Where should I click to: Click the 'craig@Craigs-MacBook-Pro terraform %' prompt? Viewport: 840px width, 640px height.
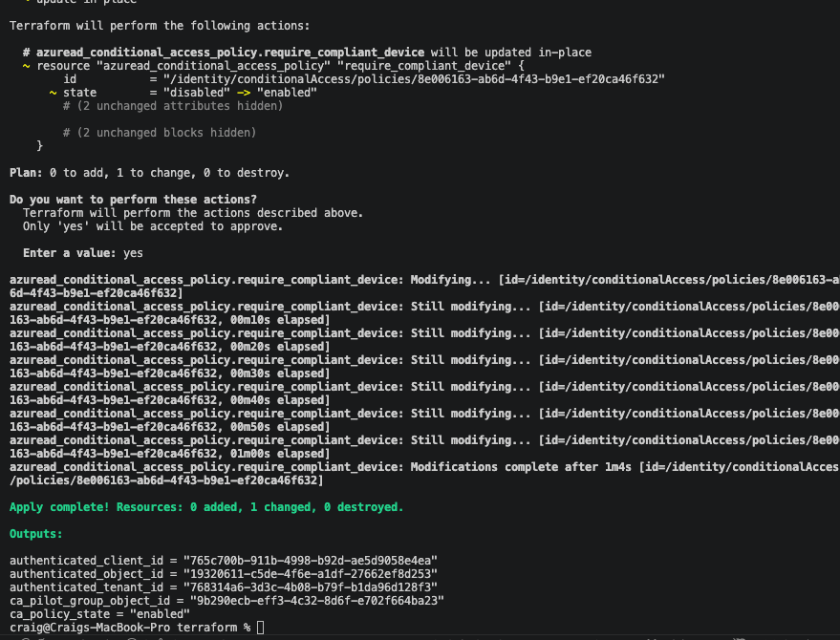(130, 628)
